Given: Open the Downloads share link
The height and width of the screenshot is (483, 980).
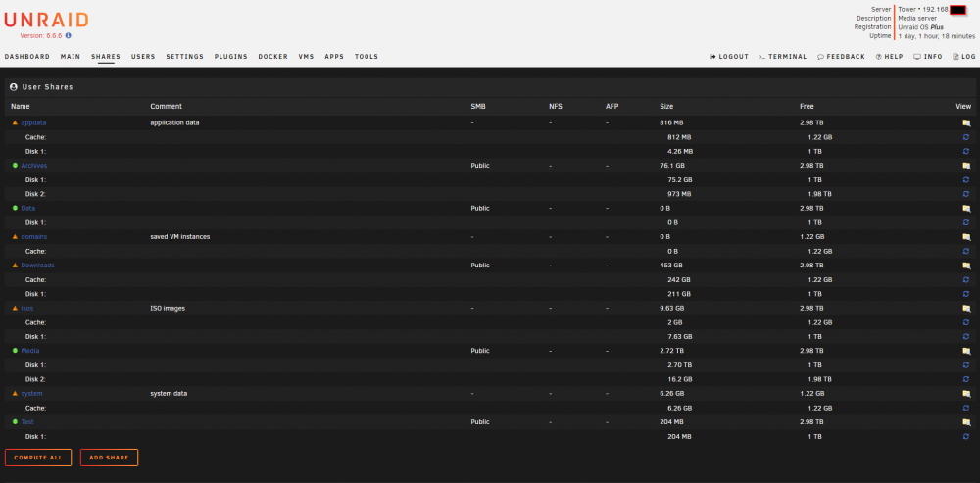Looking at the screenshot, I should (x=37, y=266).
